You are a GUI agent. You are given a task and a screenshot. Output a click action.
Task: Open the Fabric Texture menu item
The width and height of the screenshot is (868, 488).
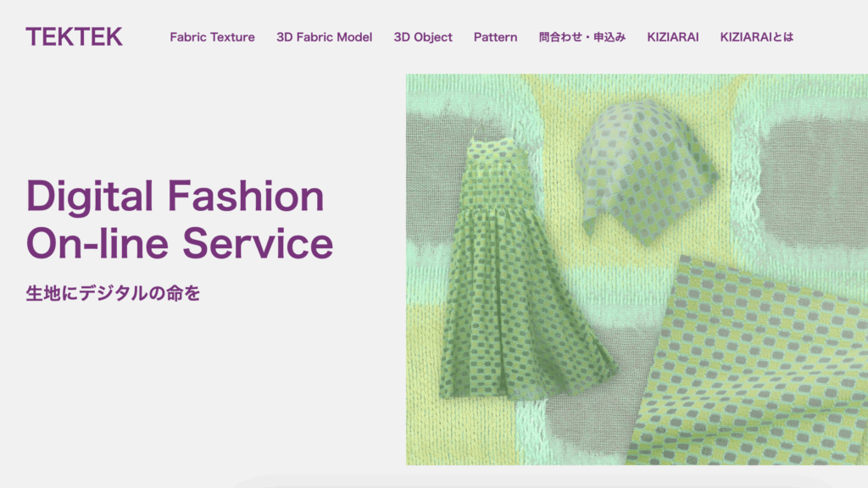click(212, 37)
